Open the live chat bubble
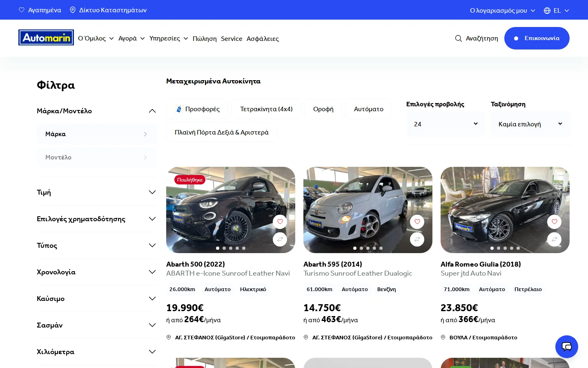Screen dimensions: 588x368 (567, 347)
